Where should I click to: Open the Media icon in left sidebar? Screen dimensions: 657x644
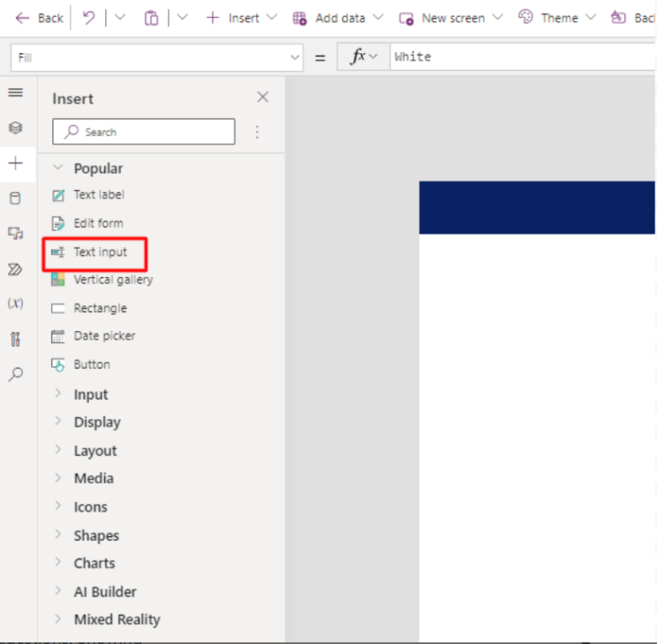click(15, 233)
